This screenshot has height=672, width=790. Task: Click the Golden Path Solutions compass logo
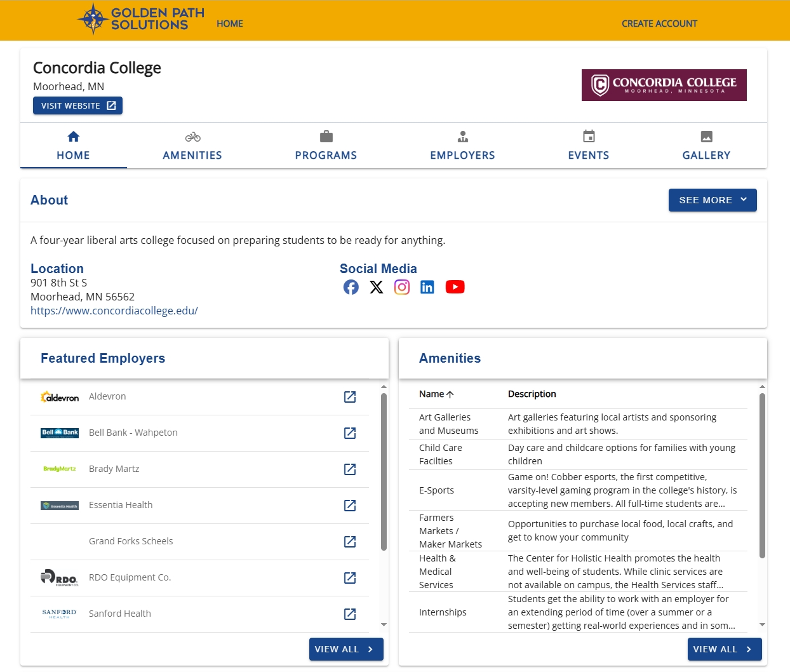(x=141, y=18)
